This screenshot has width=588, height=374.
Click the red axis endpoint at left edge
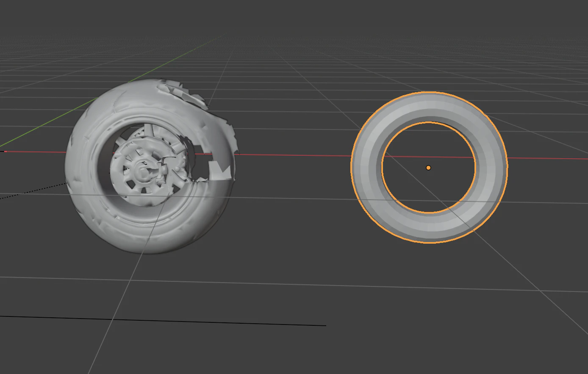[6, 151]
